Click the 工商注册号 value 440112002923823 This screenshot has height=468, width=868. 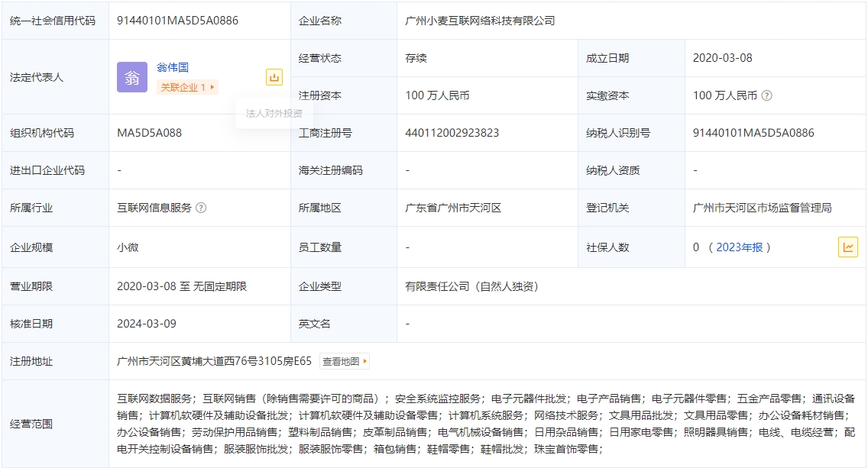[452, 133]
